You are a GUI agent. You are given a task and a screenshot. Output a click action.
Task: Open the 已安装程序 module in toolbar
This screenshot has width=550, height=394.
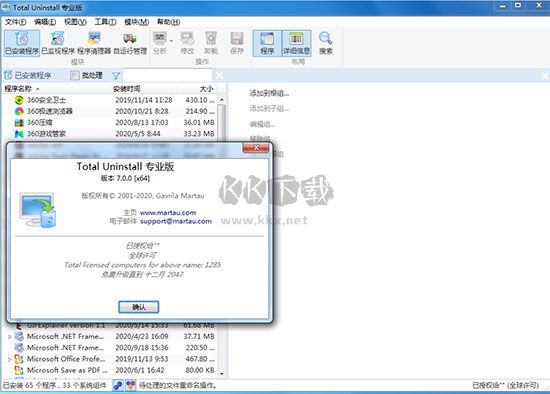pyautogui.click(x=22, y=43)
